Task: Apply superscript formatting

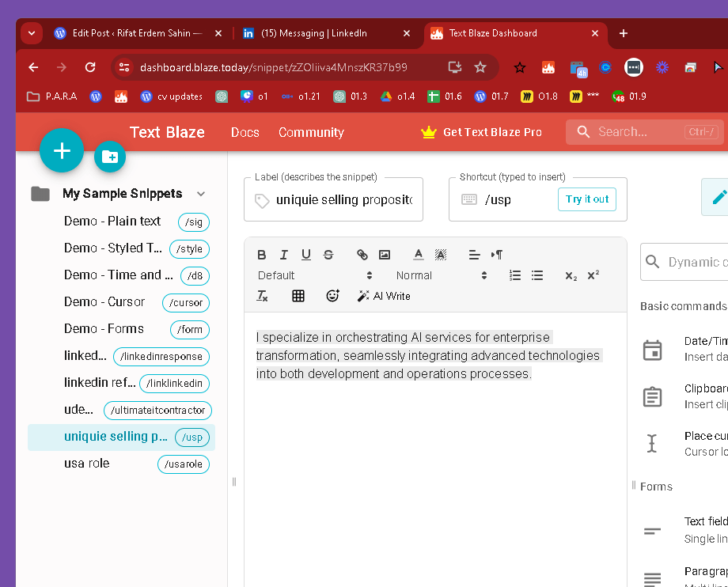Action: [593, 275]
